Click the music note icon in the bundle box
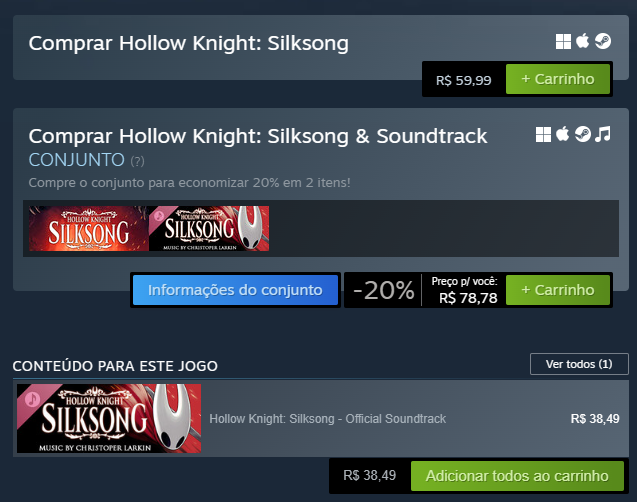637x502 pixels. [602, 134]
